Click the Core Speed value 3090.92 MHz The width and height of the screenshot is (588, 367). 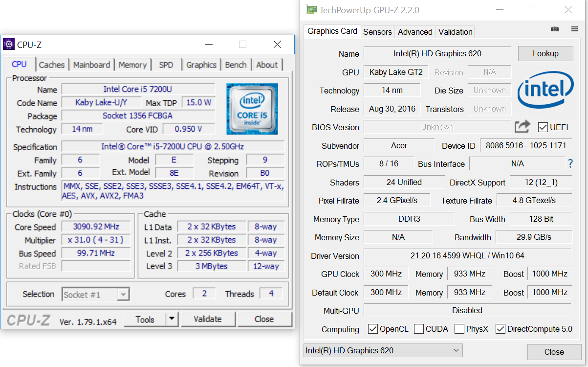(x=96, y=227)
